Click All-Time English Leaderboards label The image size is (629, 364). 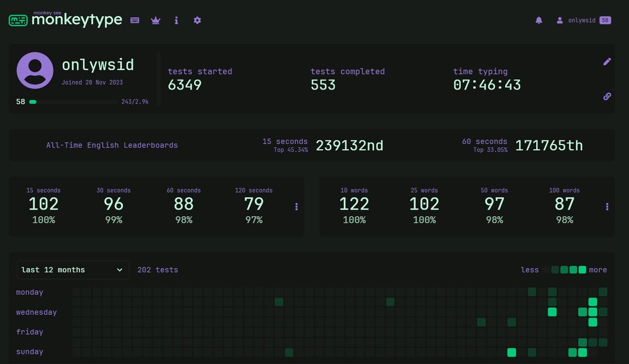coord(112,145)
